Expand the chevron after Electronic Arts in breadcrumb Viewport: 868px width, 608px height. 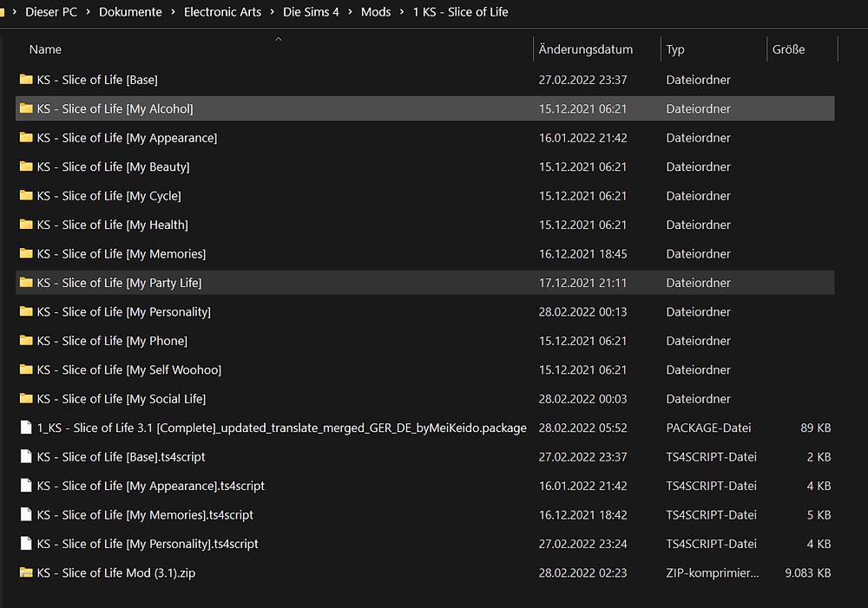pos(272,11)
